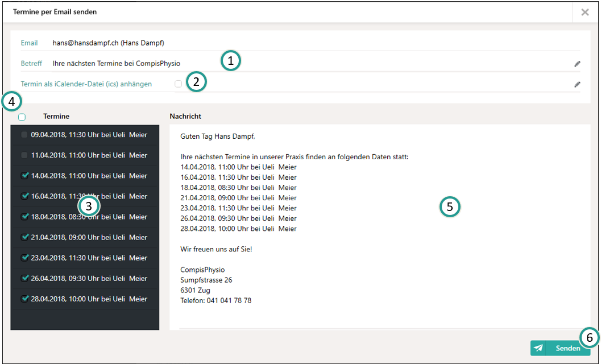Enable the iCalender-Datei (ics) attachment checkbox
This screenshot has width=601, height=364.
pyautogui.click(x=178, y=84)
